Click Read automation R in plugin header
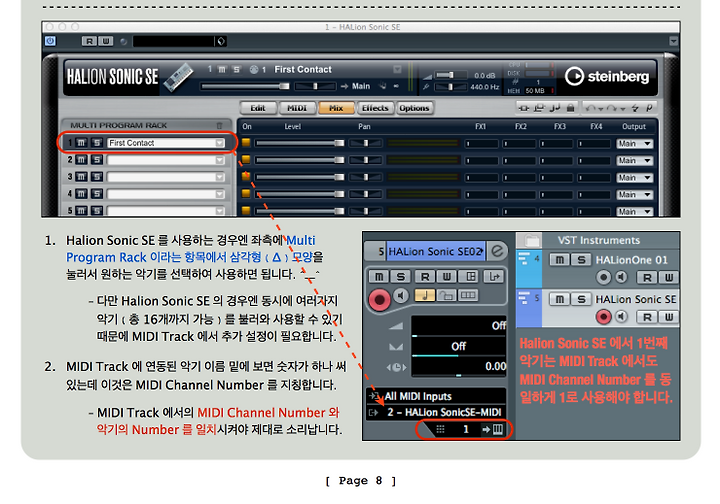720x504 pixels. pyautogui.click(x=89, y=41)
